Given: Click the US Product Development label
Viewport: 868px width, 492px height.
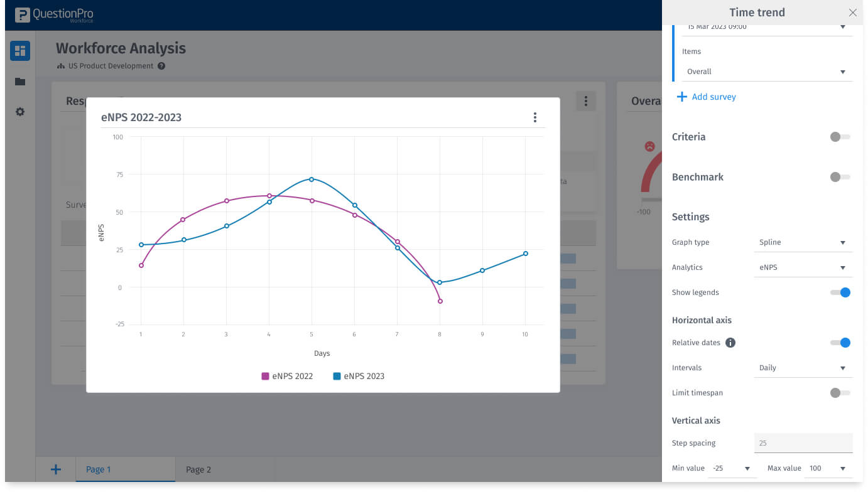Looking at the screenshot, I should pos(111,66).
